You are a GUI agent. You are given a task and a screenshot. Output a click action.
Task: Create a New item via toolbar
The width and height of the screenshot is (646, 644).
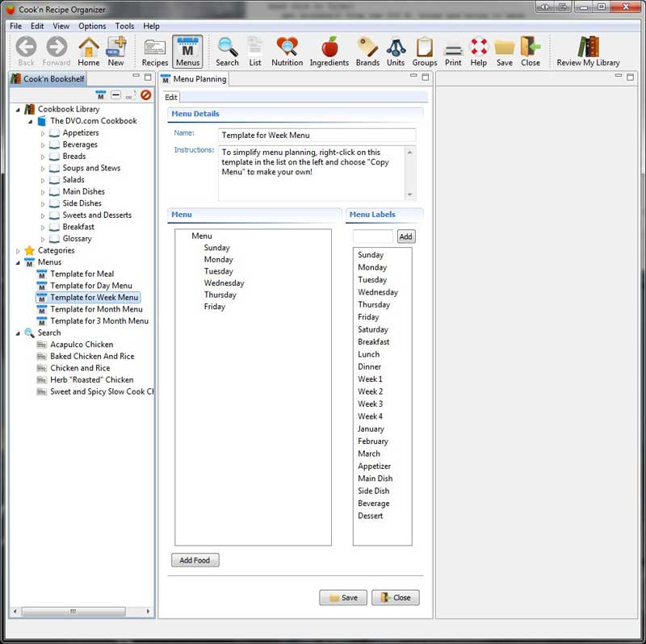(115, 52)
